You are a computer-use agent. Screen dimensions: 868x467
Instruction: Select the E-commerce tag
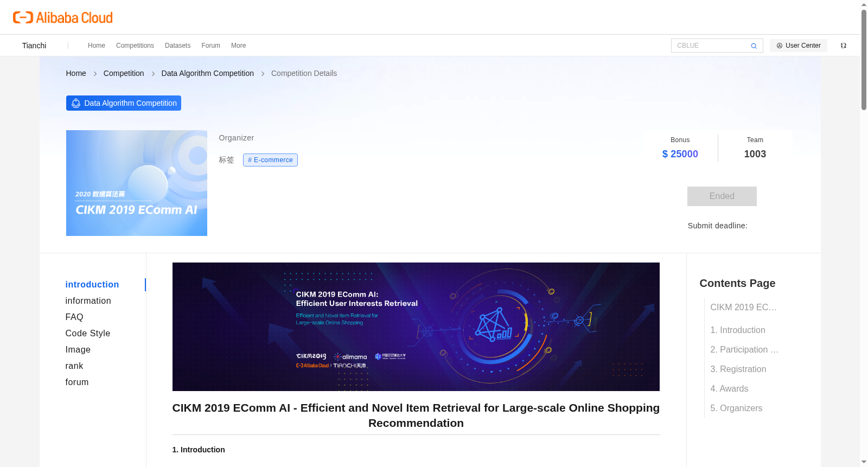(x=270, y=160)
